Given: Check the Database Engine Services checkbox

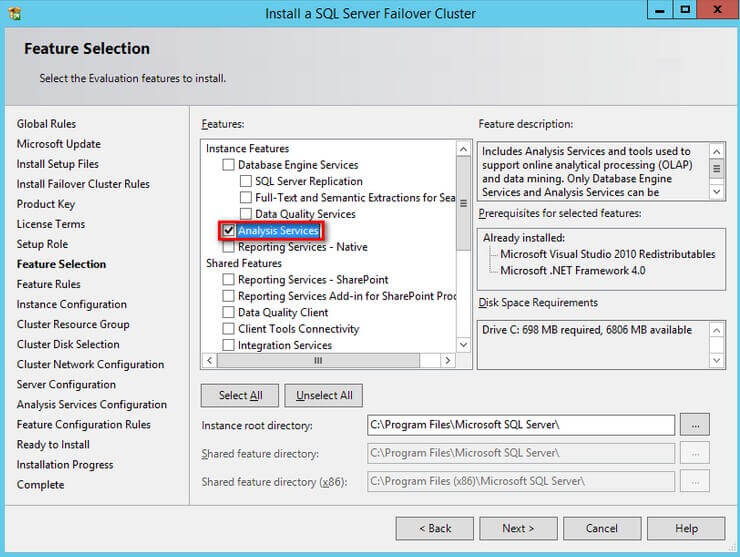Looking at the screenshot, I should [x=228, y=165].
